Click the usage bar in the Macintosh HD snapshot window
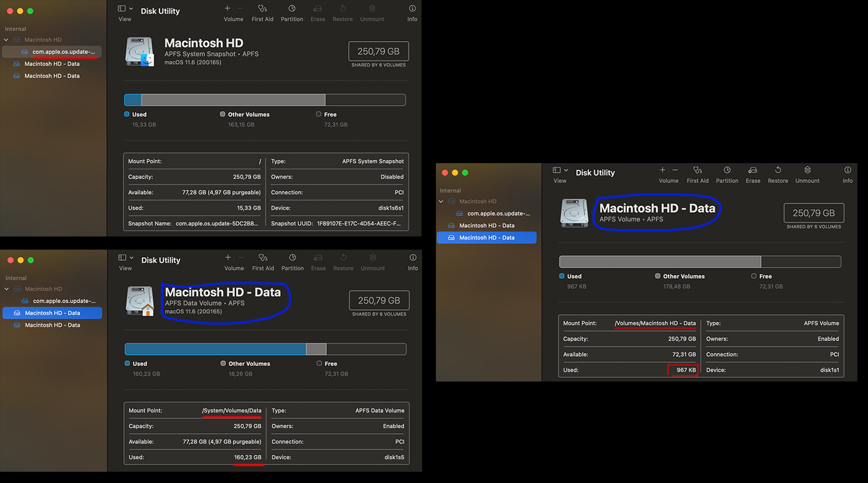Screen dimensions: 868x483 pyautogui.click(x=265, y=100)
